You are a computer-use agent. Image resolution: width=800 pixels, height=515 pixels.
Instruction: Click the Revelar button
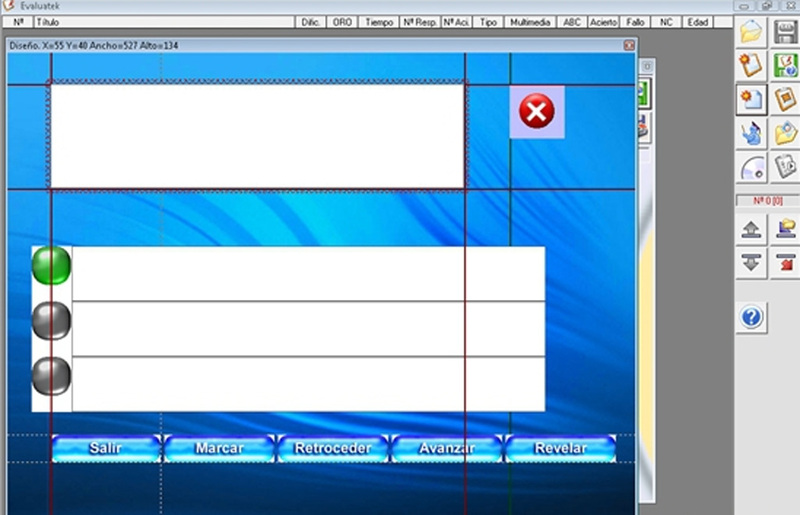point(560,448)
